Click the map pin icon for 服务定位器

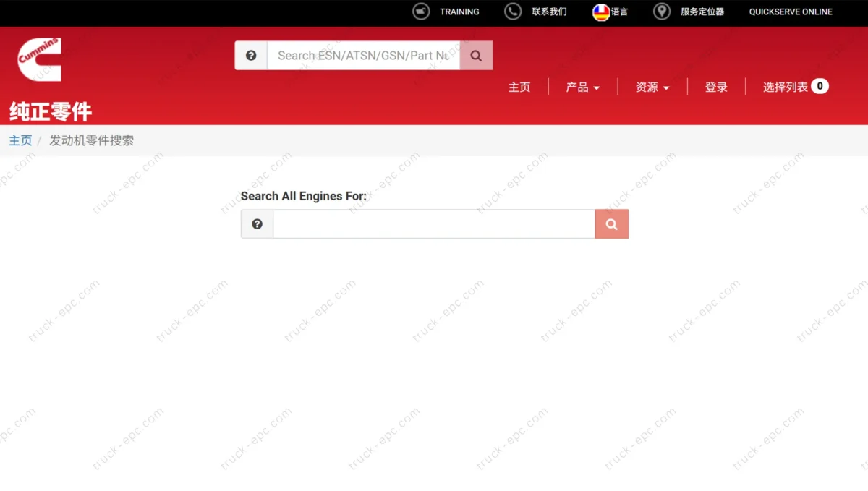point(661,12)
